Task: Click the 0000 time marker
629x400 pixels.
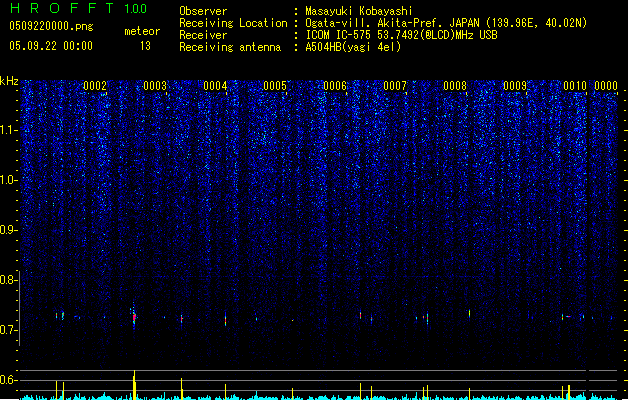Action: (606, 86)
